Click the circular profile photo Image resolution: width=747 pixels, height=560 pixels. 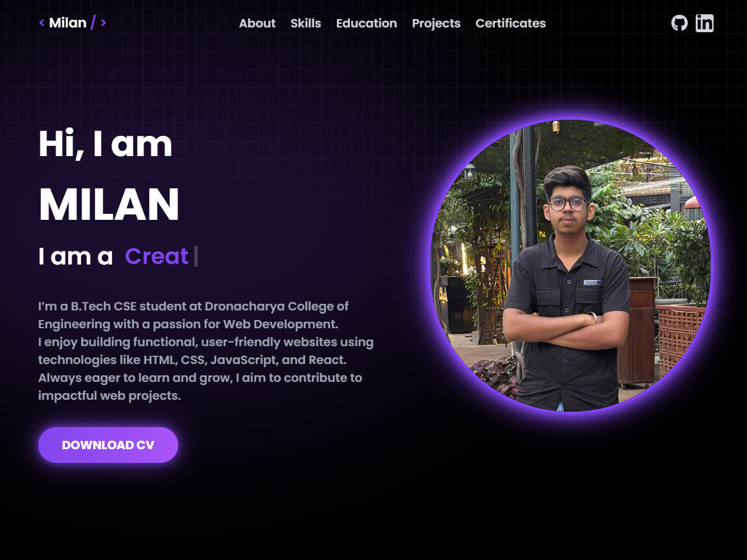tap(571, 266)
